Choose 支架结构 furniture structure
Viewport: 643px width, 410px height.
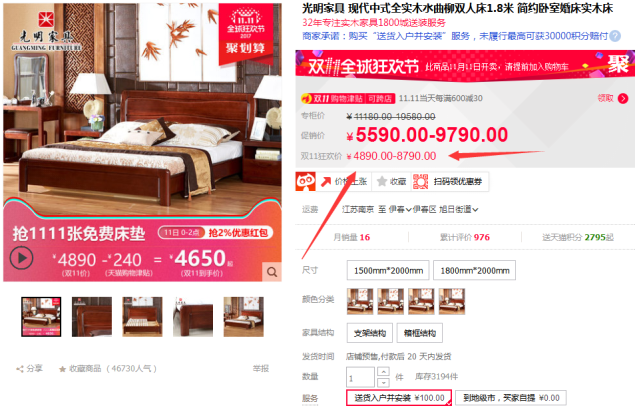(370, 333)
